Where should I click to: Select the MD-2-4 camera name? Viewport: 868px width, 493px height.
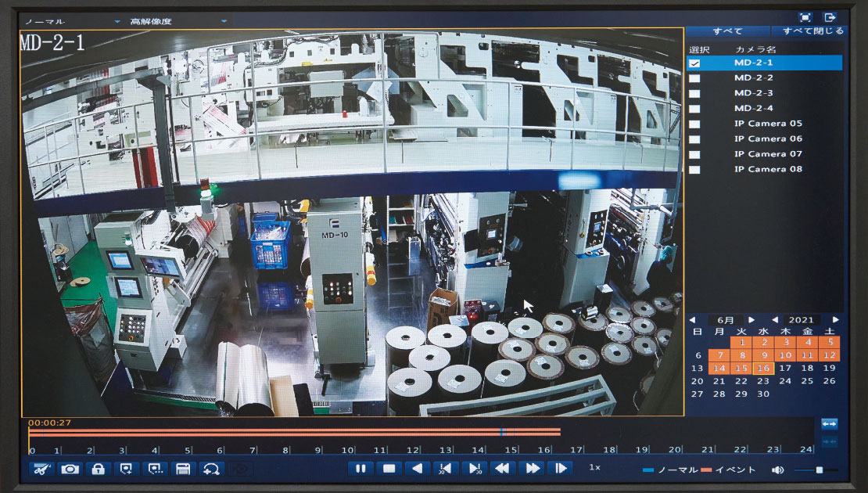[753, 109]
